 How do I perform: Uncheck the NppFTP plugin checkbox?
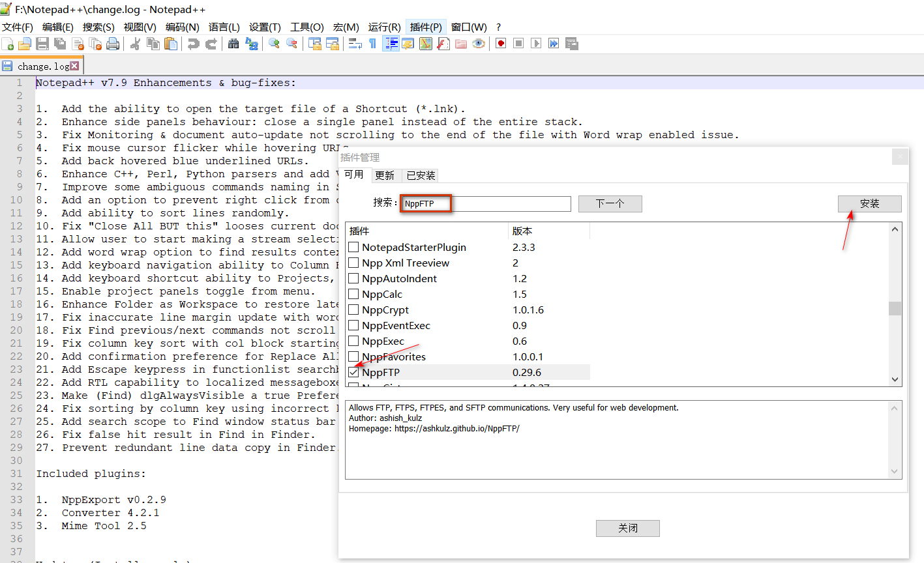[x=353, y=373]
